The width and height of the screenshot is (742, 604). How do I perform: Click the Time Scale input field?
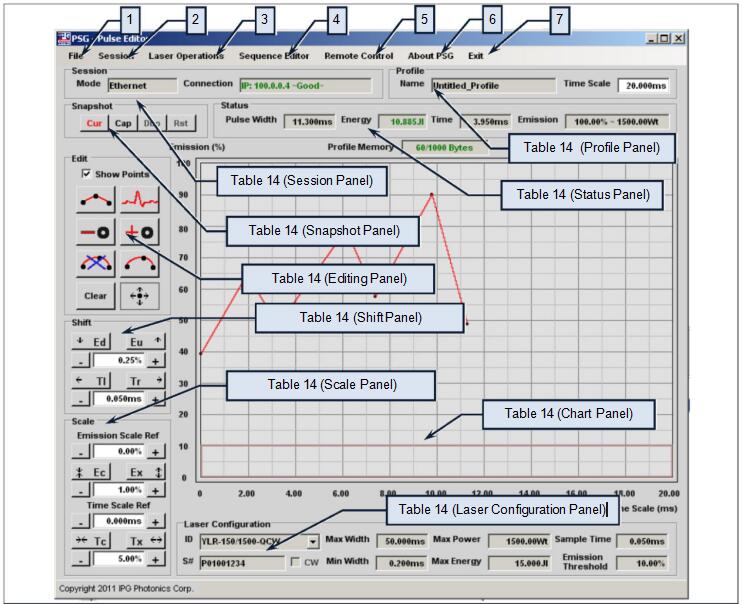644,85
